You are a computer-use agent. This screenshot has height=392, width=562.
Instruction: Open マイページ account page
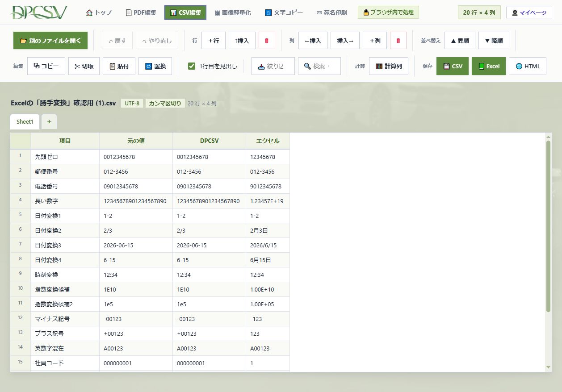(529, 13)
